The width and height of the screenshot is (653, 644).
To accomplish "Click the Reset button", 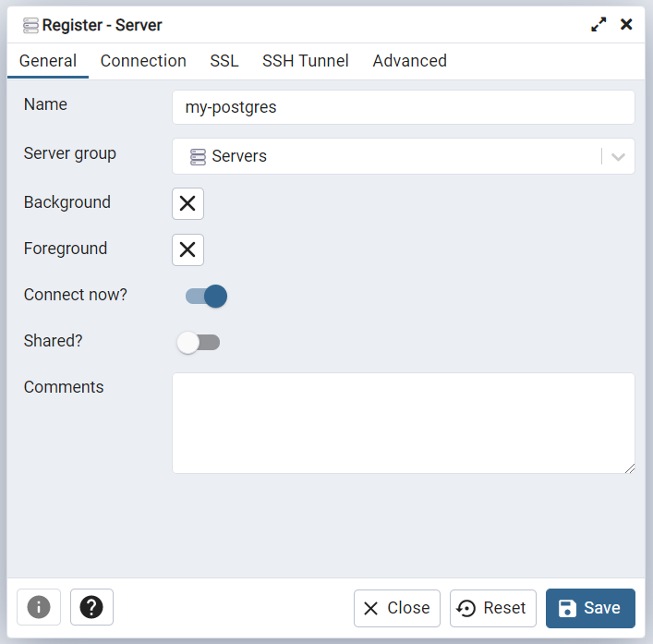I will 492,608.
